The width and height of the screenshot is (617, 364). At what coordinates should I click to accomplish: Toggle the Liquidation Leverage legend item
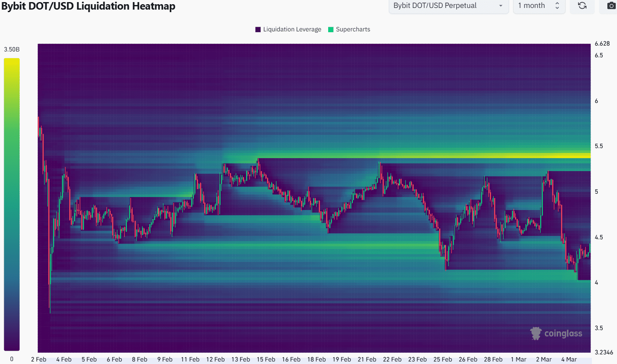[x=288, y=29]
